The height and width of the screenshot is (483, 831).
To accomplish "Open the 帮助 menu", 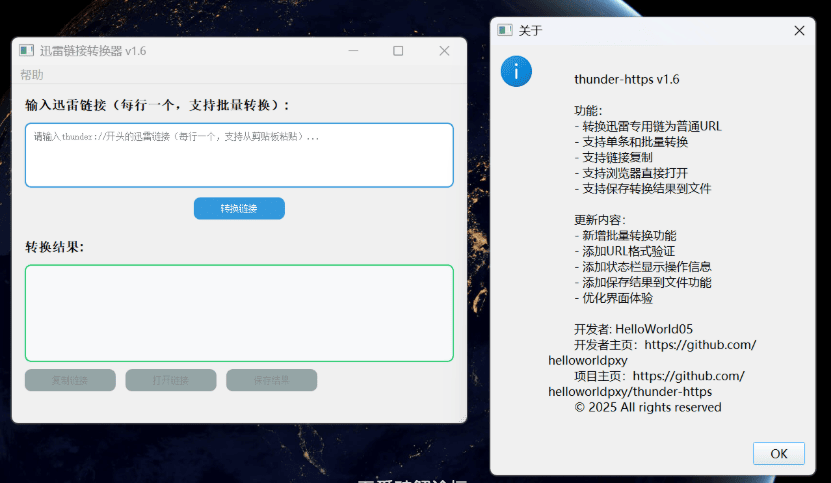I will (x=32, y=75).
